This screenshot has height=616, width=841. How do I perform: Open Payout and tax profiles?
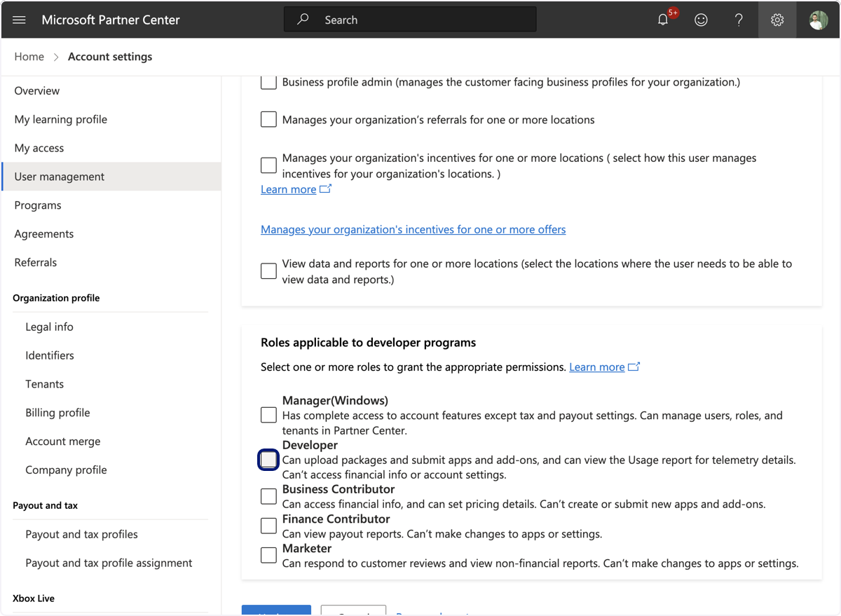[x=81, y=534]
